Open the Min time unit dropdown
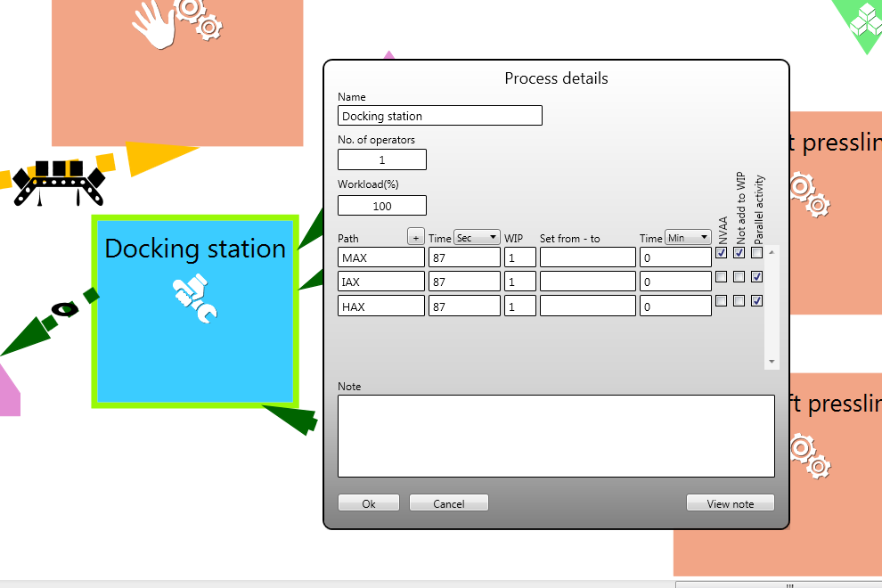 pyautogui.click(x=688, y=238)
